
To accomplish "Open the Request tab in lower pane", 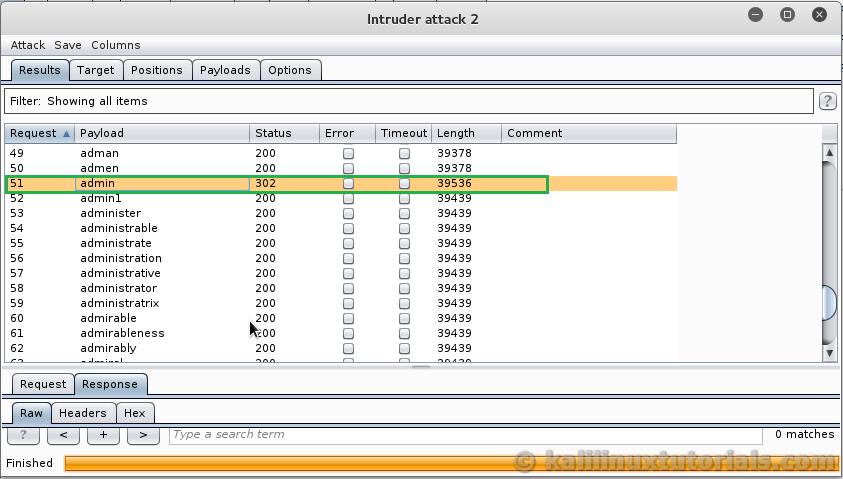I will coord(43,384).
